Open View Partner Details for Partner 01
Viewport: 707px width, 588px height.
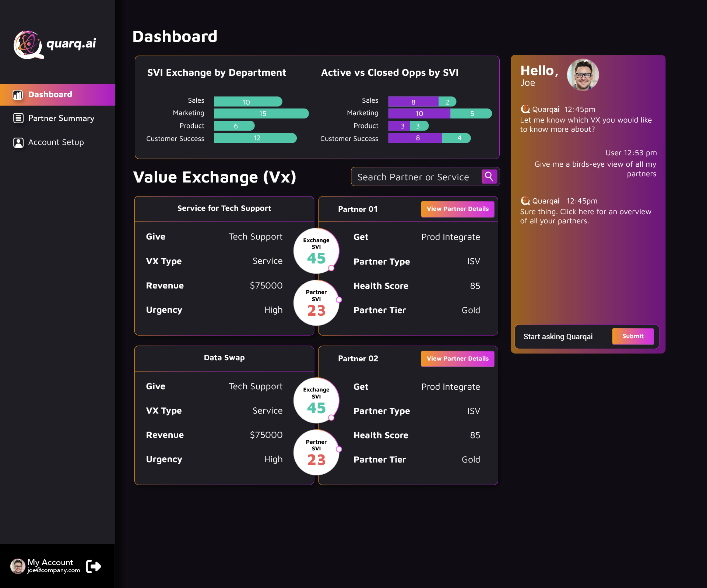click(457, 209)
